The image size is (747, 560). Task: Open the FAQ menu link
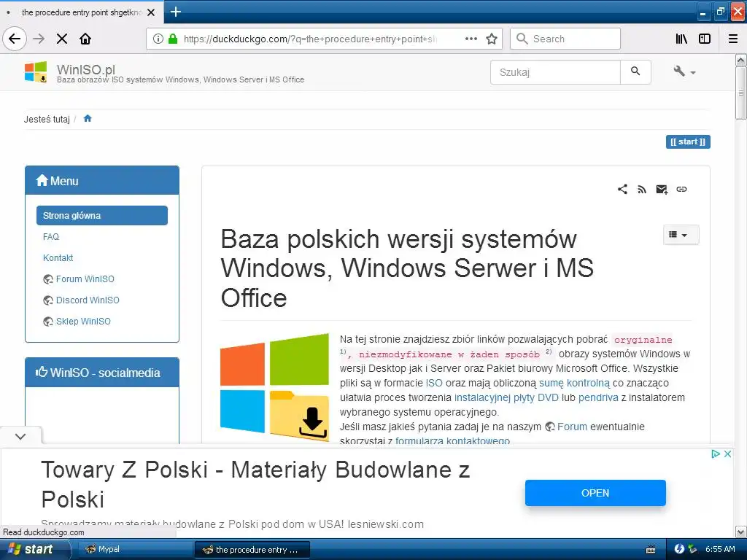pyautogui.click(x=51, y=237)
